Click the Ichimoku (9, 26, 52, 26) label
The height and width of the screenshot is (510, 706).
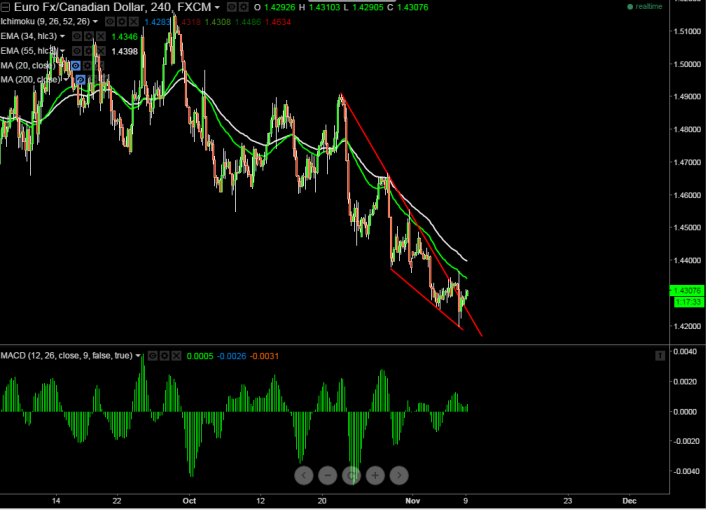45,21
